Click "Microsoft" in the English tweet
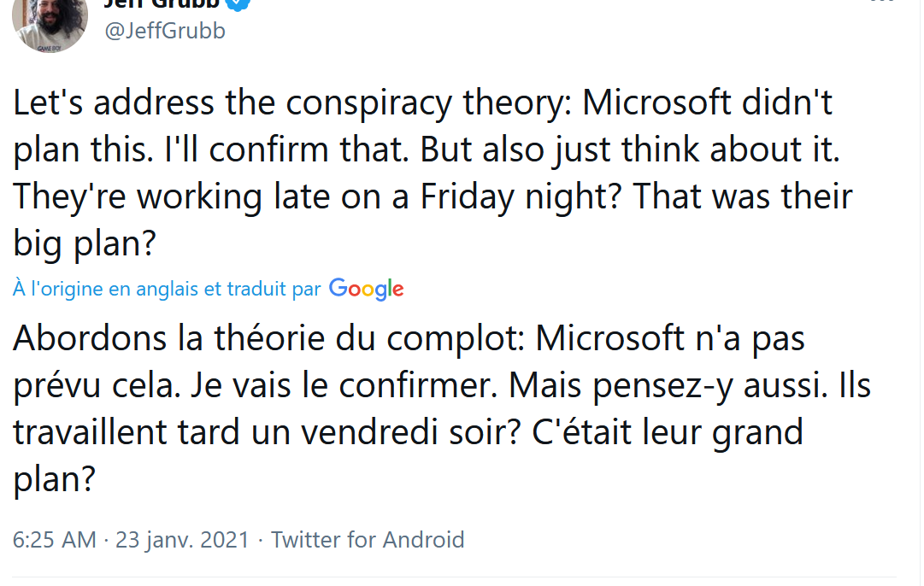 click(656, 103)
